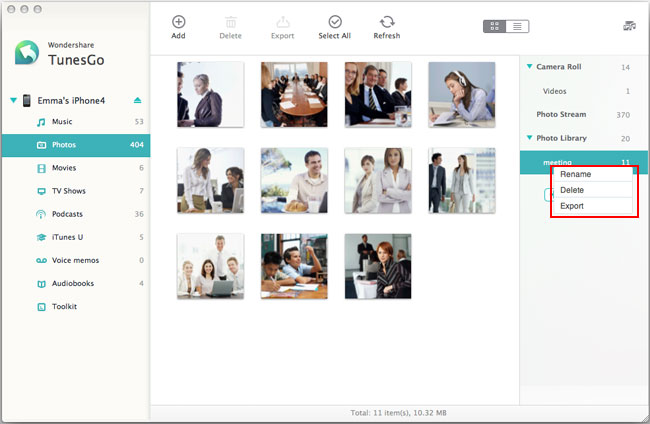Select conference table meeting photo
The image size is (650, 424).
[294, 94]
